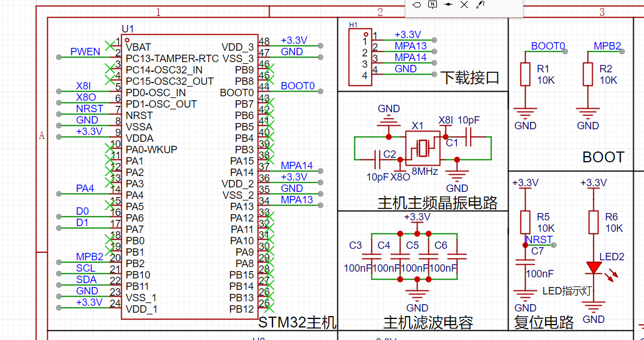Click the PA0-WKUP pin name
Image resolution: width=644 pixels, height=340 pixels.
(151, 149)
